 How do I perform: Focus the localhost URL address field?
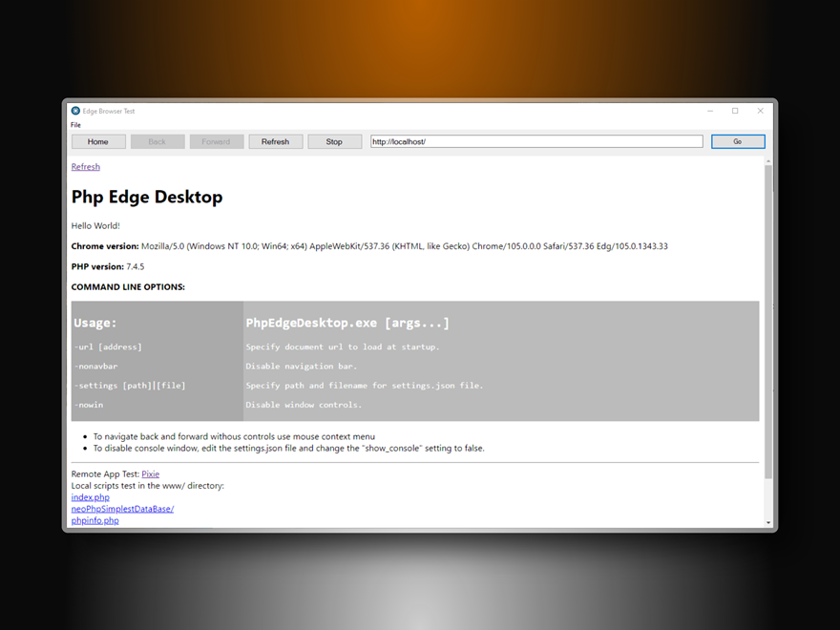pos(536,141)
